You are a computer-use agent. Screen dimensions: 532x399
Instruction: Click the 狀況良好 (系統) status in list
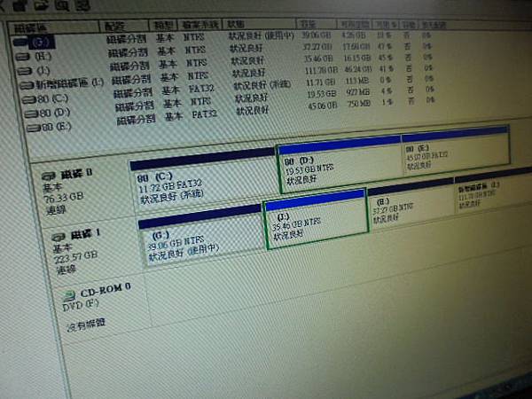click(x=262, y=85)
